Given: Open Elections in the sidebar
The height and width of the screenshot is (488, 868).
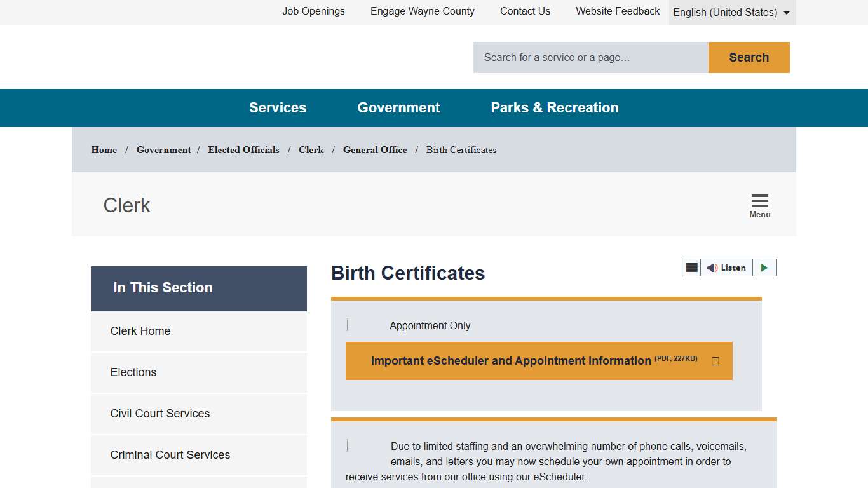Looking at the screenshot, I should click(133, 372).
